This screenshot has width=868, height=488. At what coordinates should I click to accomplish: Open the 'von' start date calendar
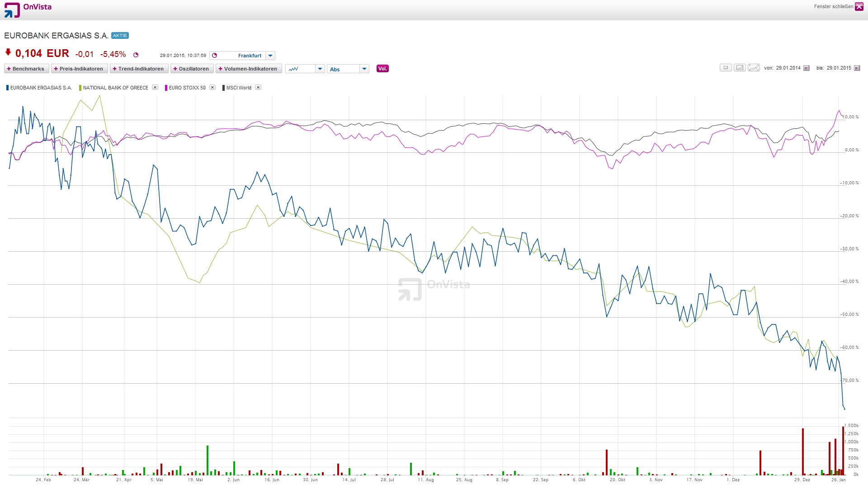(807, 68)
